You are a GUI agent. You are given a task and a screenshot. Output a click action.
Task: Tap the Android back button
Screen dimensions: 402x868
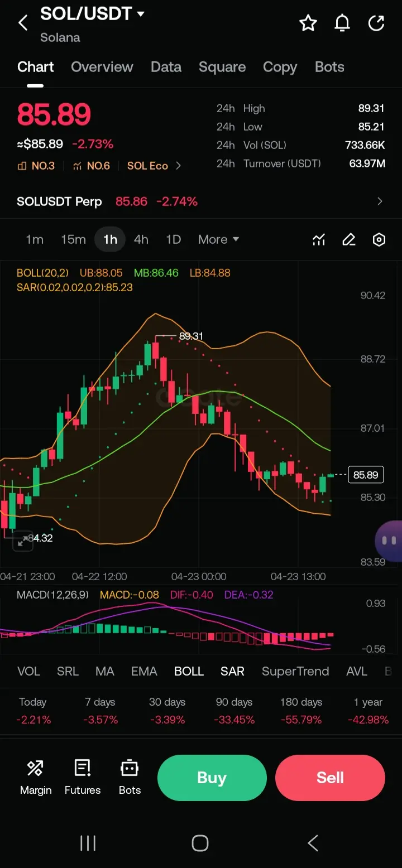pyautogui.click(x=313, y=843)
